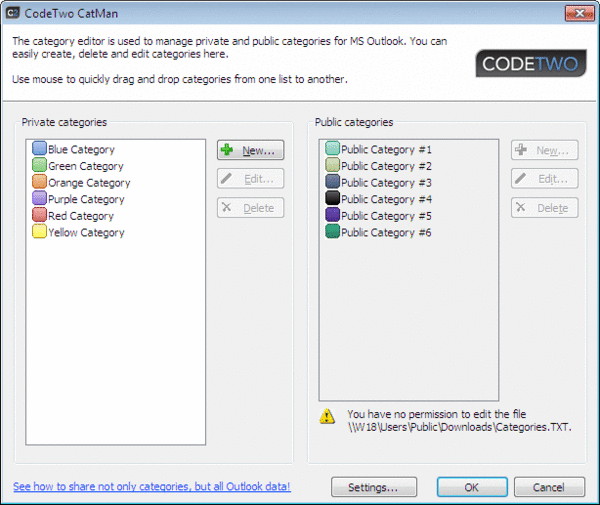Dismiss the dialog with Cancel
This screenshot has height=505, width=600.
point(549,487)
